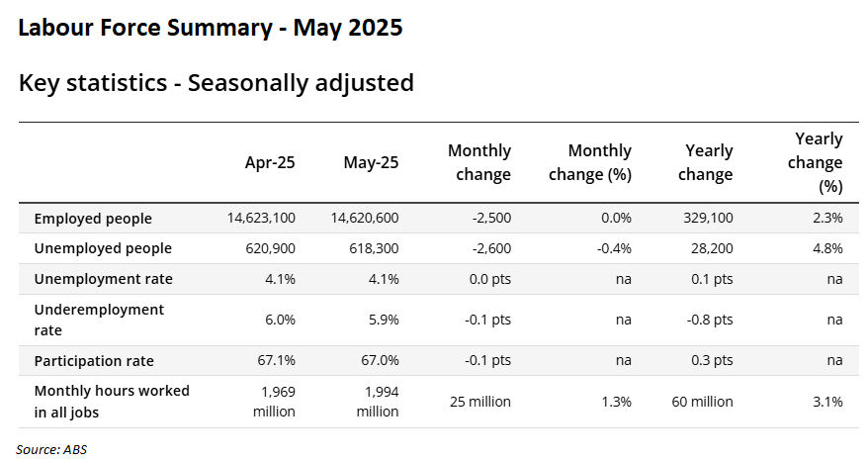The height and width of the screenshot is (461, 868).
Task: Click the Unemployment rate row label
Action: pyautogui.click(x=103, y=279)
